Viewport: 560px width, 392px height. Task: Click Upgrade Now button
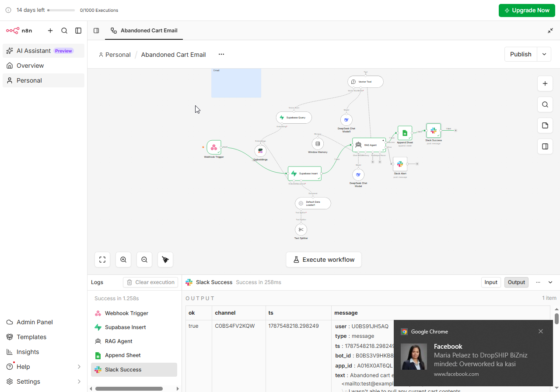pos(527,10)
